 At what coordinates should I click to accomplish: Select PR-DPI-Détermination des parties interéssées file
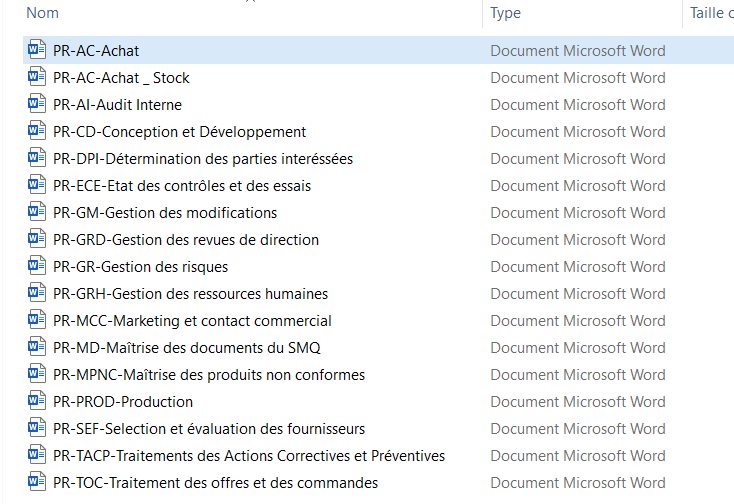tap(202, 158)
